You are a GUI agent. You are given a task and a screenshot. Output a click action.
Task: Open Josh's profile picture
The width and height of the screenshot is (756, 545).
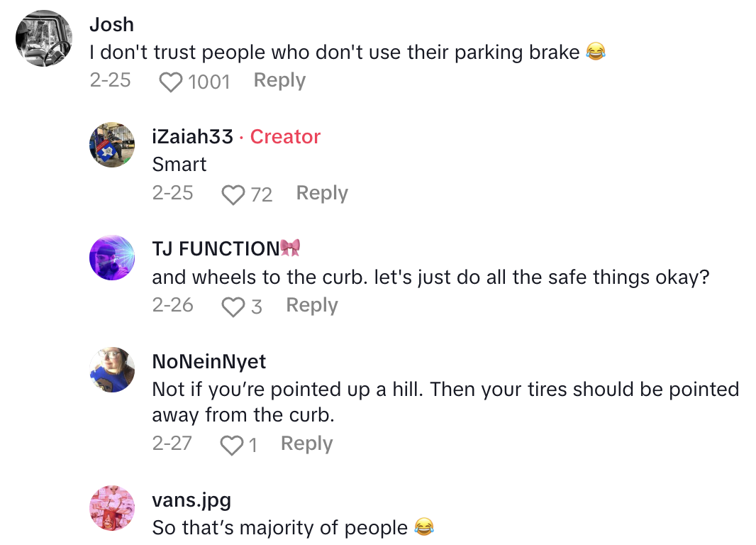(x=44, y=38)
